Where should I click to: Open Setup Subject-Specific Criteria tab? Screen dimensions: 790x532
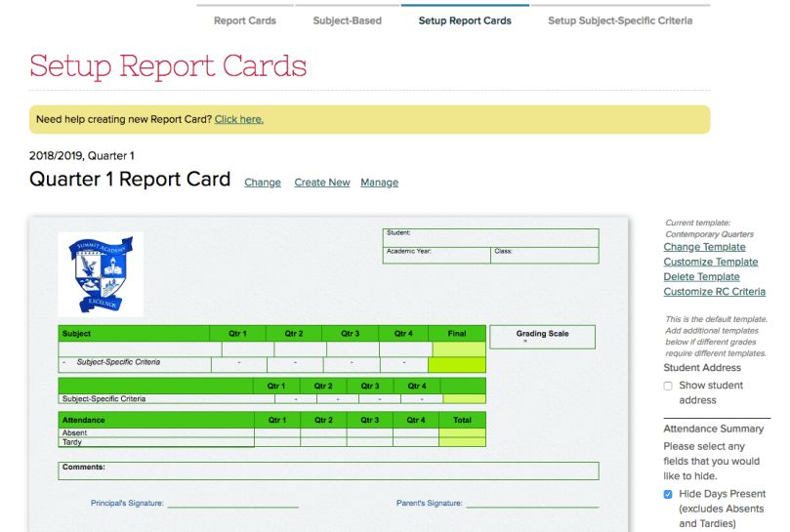tap(620, 20)
